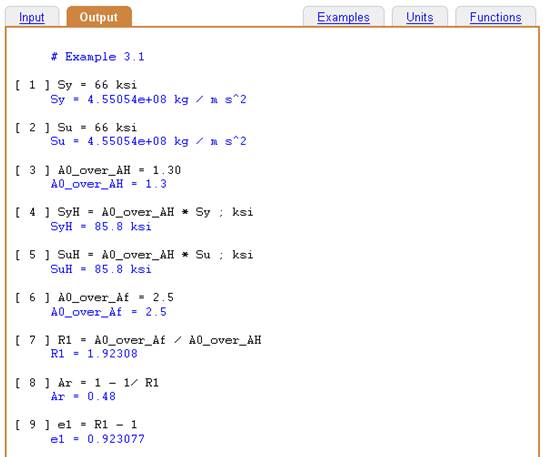Image resolution: width=545 pixels, height=457 pixels.
Task: Open the Examples tab
Action: (x=343, y=17)
